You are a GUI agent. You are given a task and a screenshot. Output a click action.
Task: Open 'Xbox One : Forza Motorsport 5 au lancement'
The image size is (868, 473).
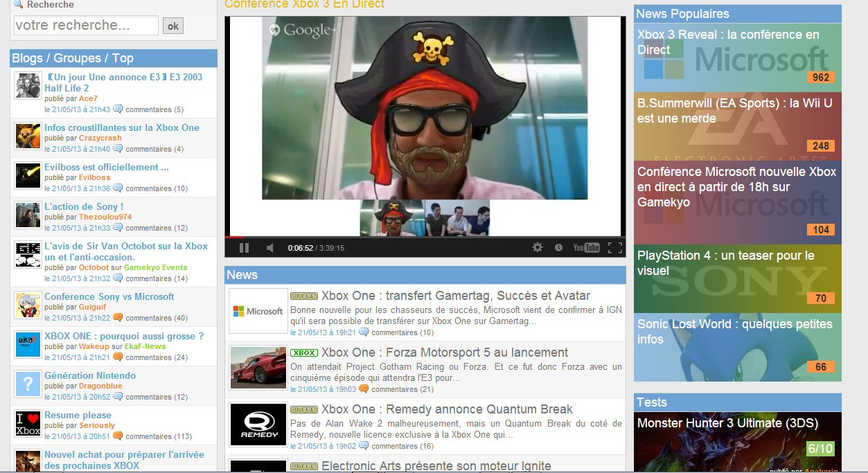(x=445, y=352)
